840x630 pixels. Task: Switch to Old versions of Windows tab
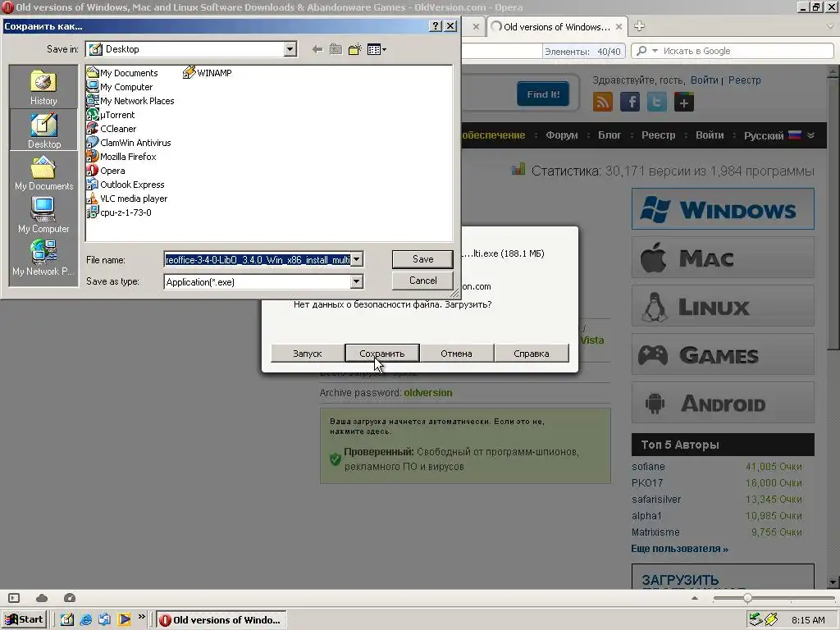point(556,27)
